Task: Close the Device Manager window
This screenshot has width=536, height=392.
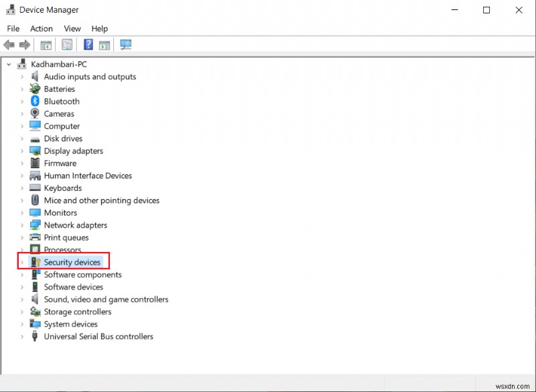Action: coord(519,10)
